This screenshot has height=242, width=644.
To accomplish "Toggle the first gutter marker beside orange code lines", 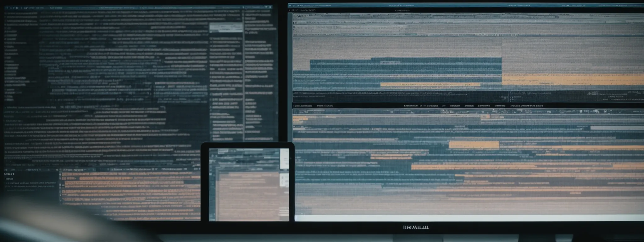I will pyautogui.click(x=61, y=174).
